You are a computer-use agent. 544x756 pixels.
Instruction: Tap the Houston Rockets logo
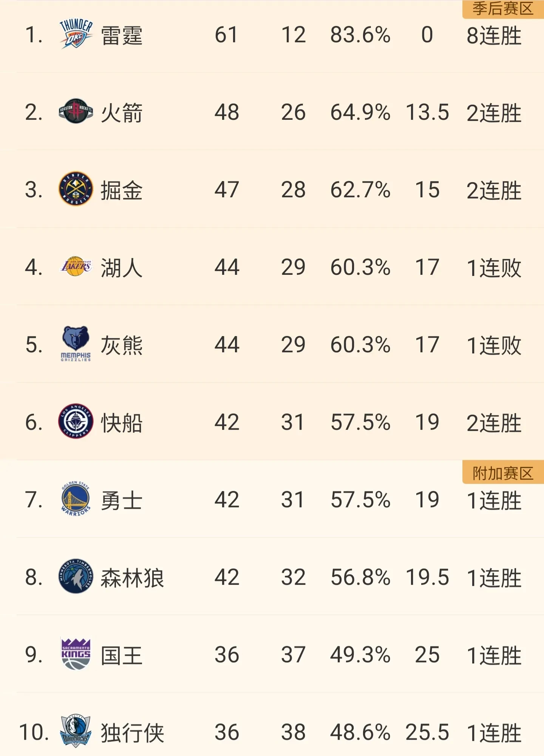click(76, 112)
